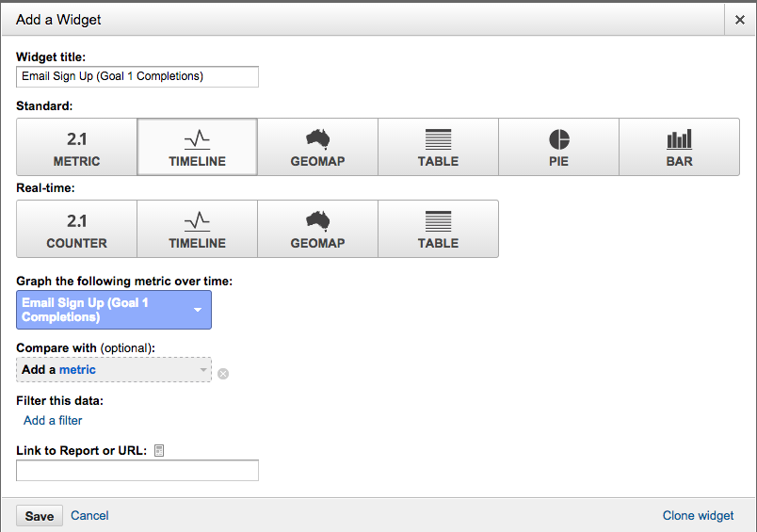This screenshot has width=757, height=532.
Task: Click the Link to Report or URL field
Action: pos(137,471)
